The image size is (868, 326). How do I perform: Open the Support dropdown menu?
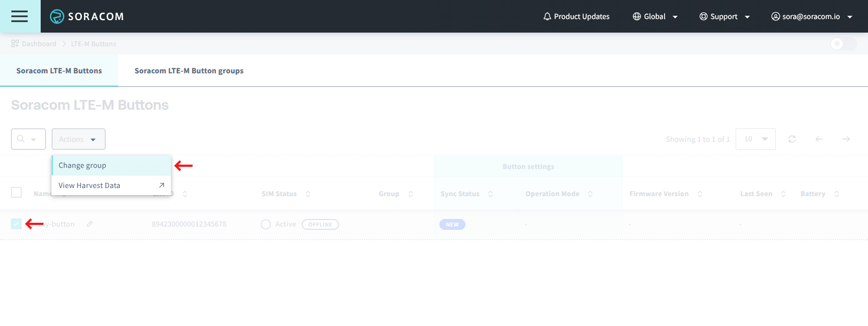point(724,16)
